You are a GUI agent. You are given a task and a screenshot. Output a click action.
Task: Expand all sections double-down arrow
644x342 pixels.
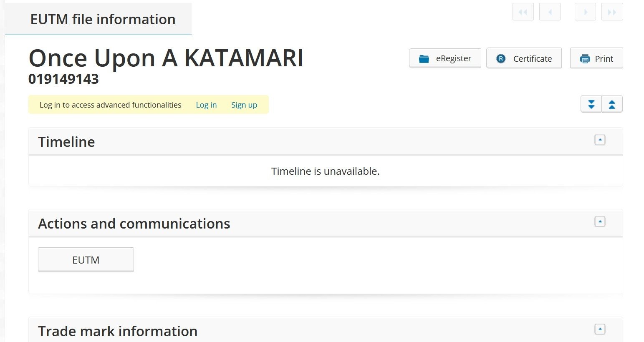click(591, 104)
